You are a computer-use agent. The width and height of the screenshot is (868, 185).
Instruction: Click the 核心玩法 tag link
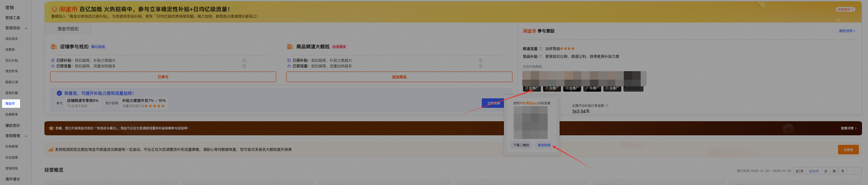click(98, 47)
